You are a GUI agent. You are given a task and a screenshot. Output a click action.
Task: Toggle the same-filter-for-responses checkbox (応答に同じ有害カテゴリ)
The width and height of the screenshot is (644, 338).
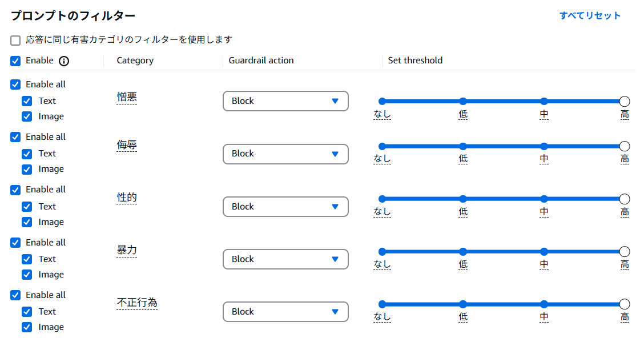[x=15, y=40]
